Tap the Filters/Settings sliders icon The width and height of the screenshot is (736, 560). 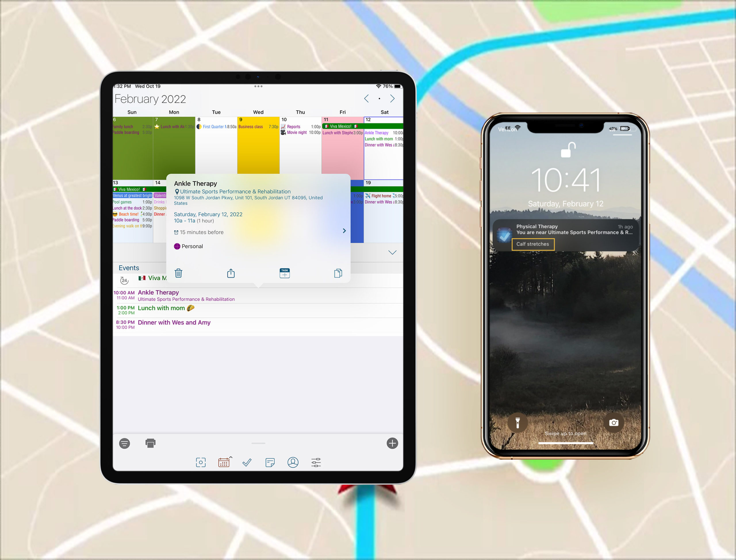tap(316, 462)
